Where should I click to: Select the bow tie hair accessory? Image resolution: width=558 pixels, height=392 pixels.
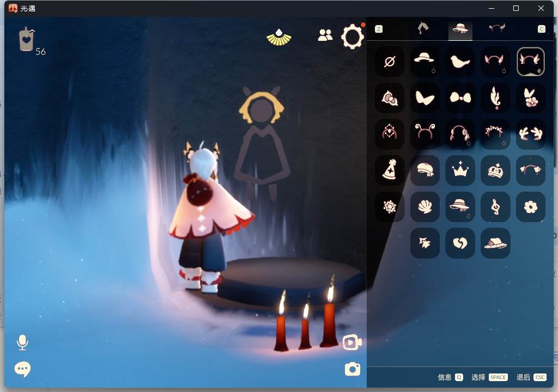(460, 98)
